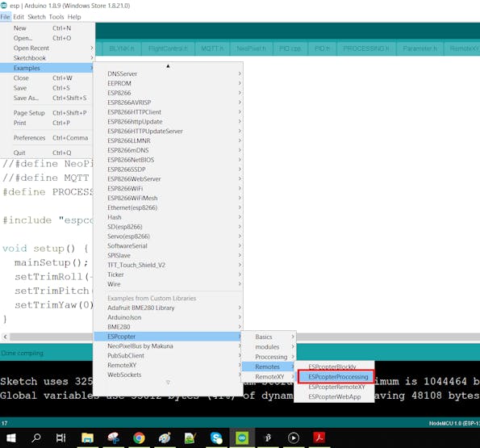480x448 pixels.
Task: Switch to the FlightControl.h tab
Action: pyautogui.click(x=168, y=48)
